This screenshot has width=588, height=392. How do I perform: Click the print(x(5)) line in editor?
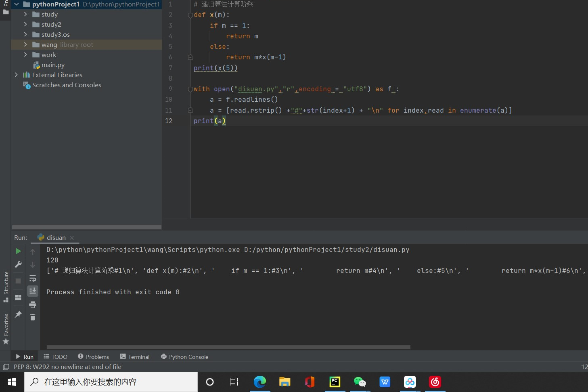click(216, 68)
